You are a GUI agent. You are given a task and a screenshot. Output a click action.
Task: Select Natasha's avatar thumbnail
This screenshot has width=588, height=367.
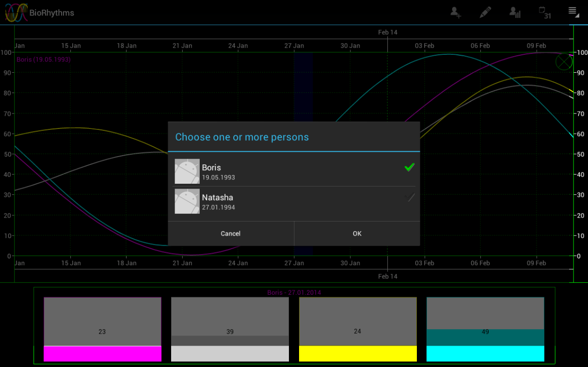point(187,202)
